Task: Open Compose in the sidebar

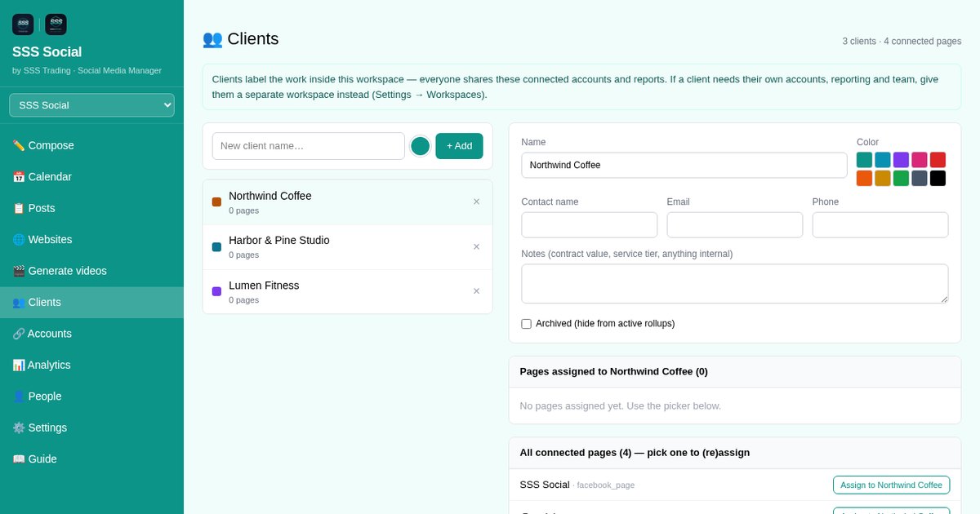Action: [91, 145]
